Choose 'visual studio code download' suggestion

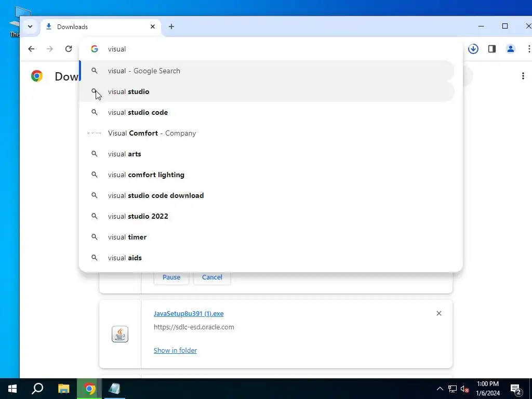267,195
